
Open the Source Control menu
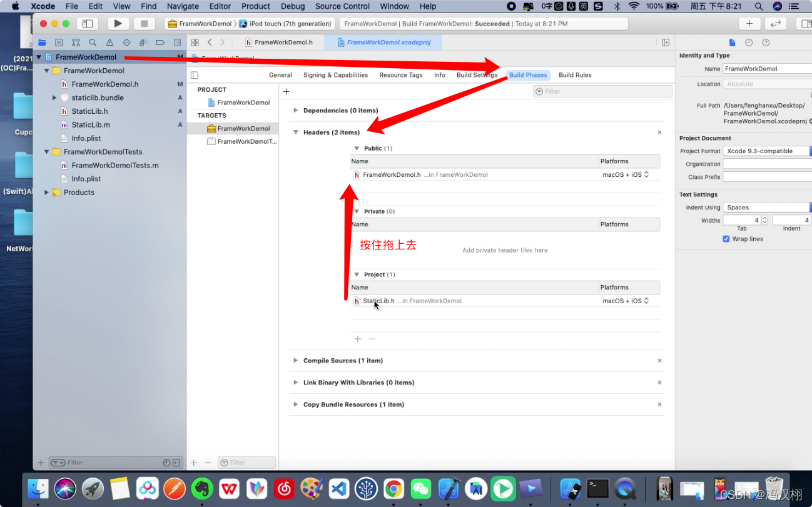tap(343, 6)
